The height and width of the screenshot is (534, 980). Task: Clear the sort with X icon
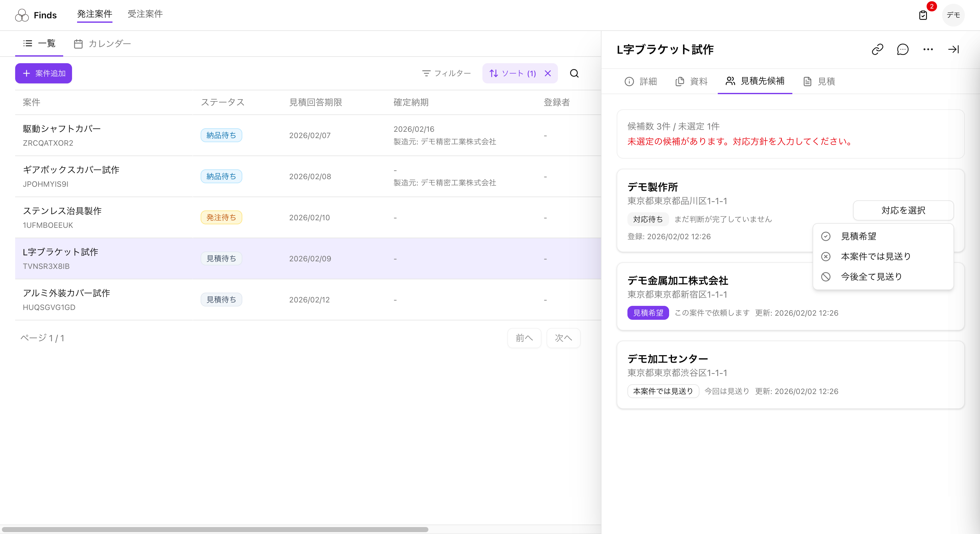[x=548, y=73]
